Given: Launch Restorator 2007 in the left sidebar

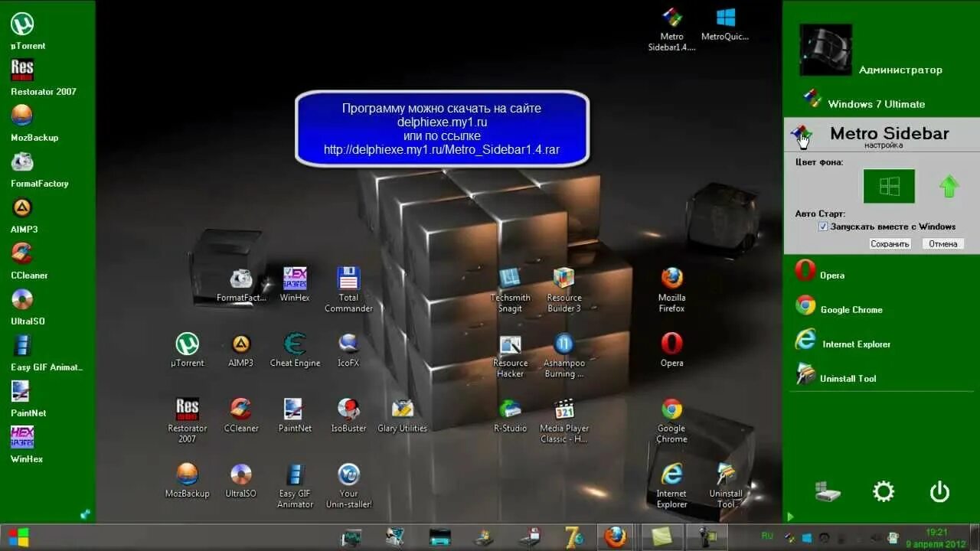Looking at the screenshot, I should pyautogui.click(x=22, y=70).
